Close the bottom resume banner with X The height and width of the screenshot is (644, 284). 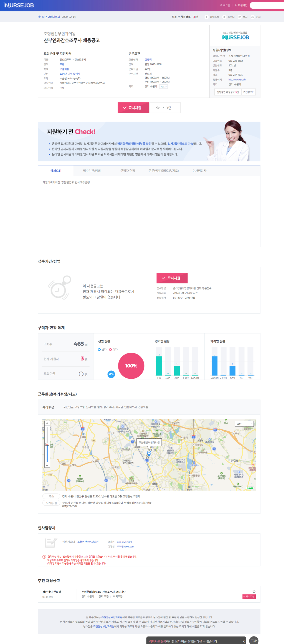pyautogui.click(x=244, y=641)
